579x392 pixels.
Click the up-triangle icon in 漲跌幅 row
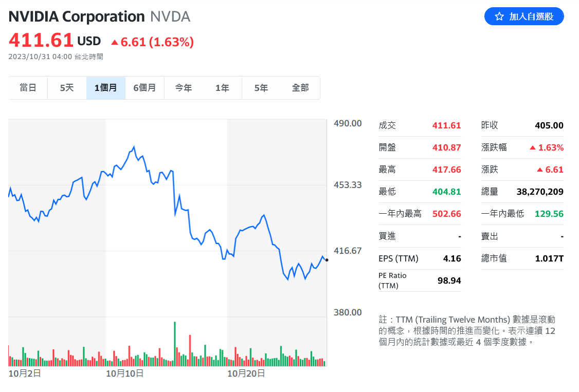coord(533,147)
